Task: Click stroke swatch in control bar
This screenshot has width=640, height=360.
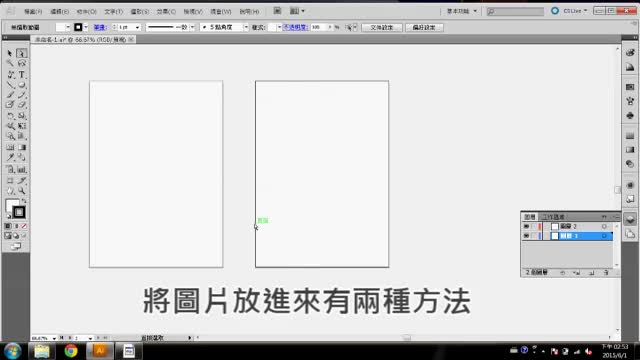Action: point(78,27)
